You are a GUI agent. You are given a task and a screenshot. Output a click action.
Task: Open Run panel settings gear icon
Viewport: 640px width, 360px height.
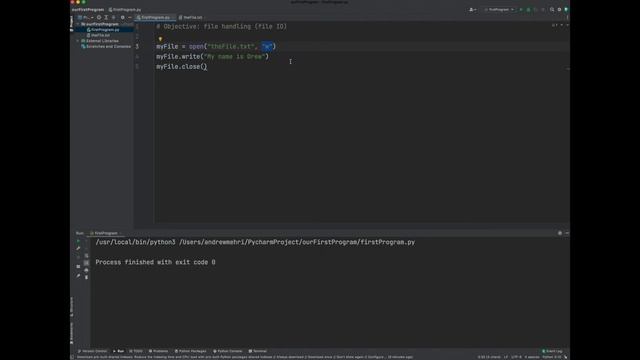pyautogui.click(x=560, y=233)
